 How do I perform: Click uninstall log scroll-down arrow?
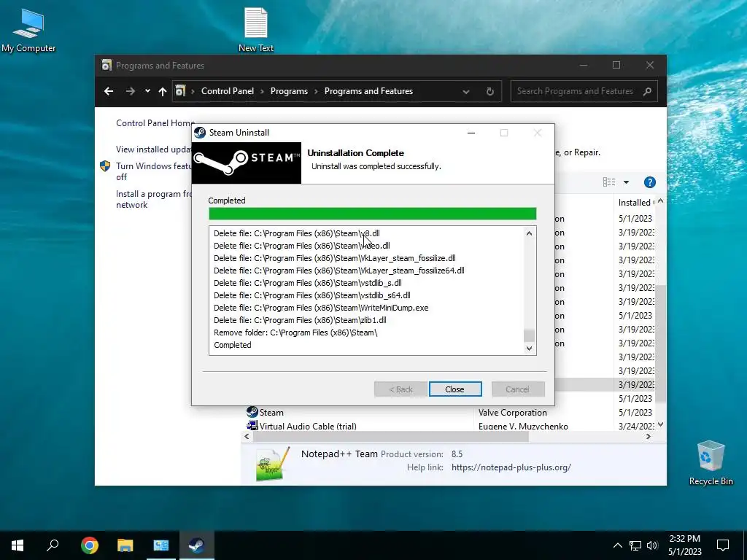[x=529, y=348]
